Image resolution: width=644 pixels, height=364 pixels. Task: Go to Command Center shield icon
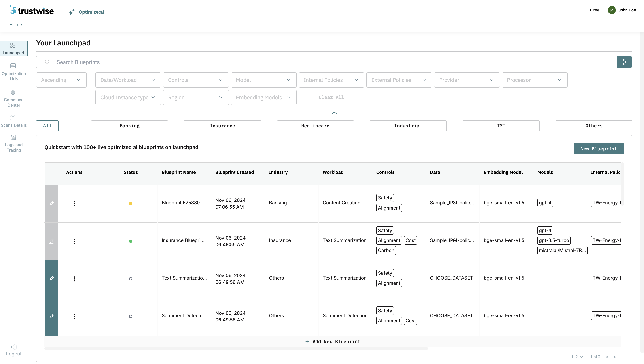[13, 92]
